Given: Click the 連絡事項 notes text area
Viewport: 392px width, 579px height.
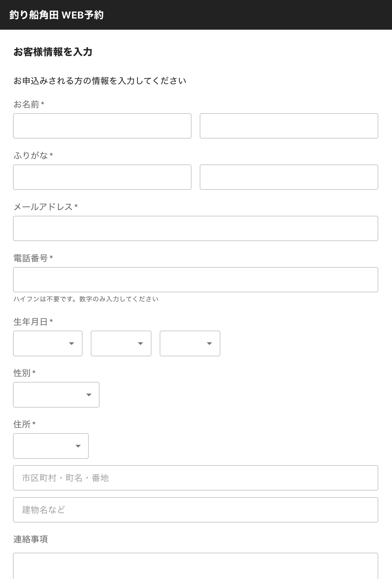Looking at the screenshot, I should pyautogui.click(x=196, y=566).
